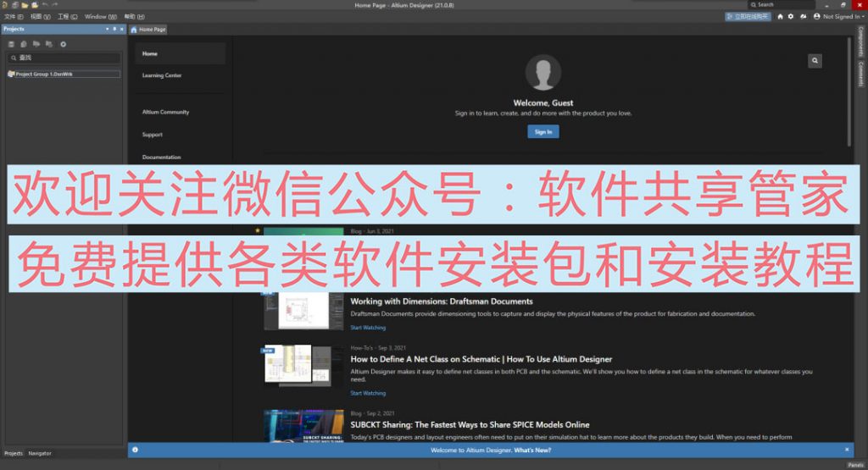
Task: Open Learning Center in the sidebar
Action: pos(162,75)
